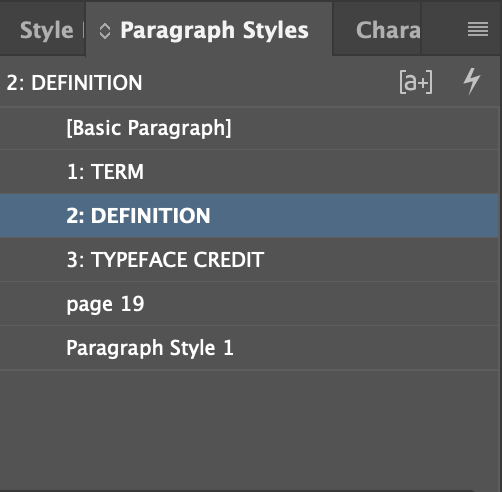Select the [Basic Paragraph] style
502x492 pixels.
(249, 128)
